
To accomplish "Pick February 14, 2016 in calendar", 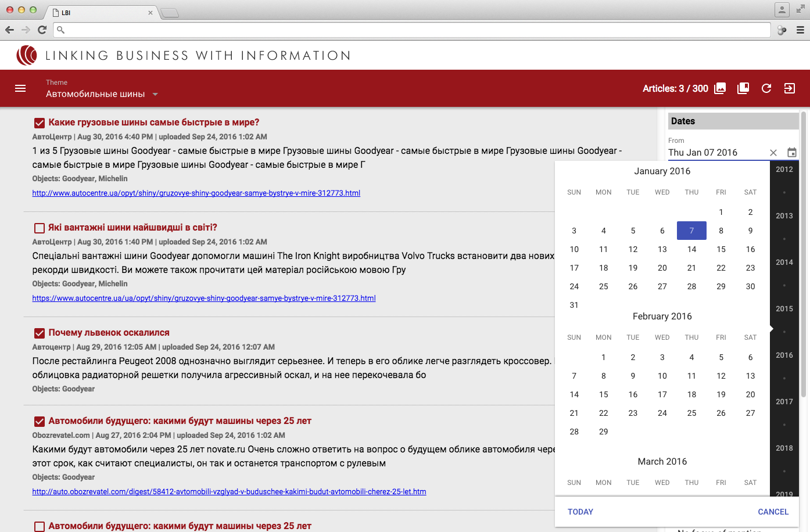I will [574, 394].
